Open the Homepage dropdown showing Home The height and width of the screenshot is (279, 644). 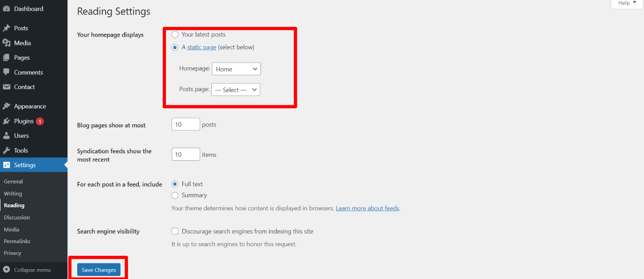236,69
